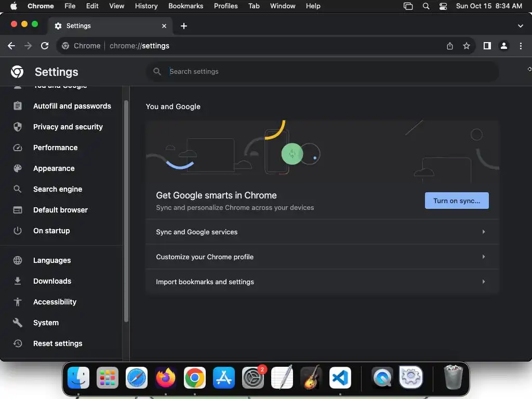
Task: Open Control Center in menu bar
Action: (x=443, y=6)
